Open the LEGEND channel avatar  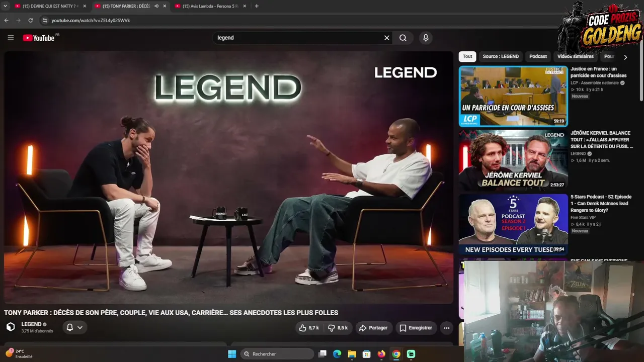11,327
